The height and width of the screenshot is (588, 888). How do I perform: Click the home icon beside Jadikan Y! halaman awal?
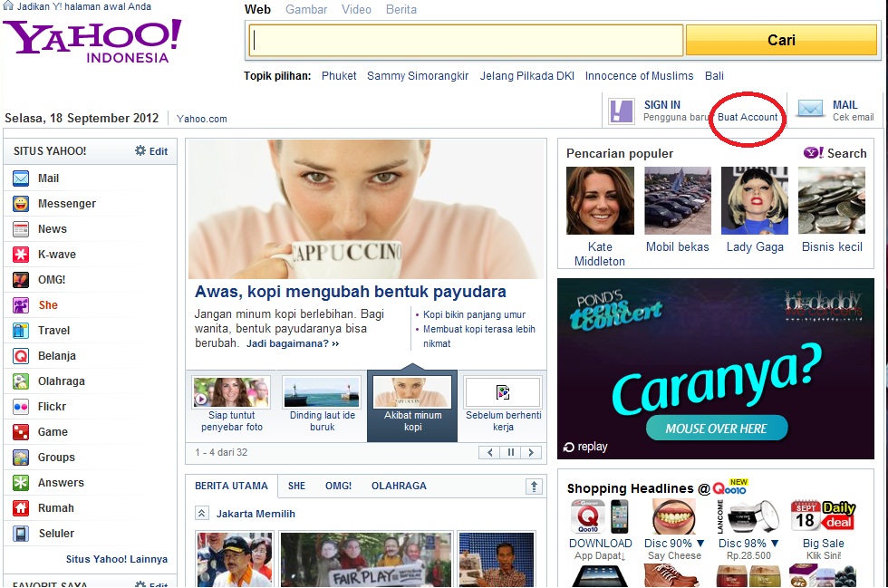(8, 5)
